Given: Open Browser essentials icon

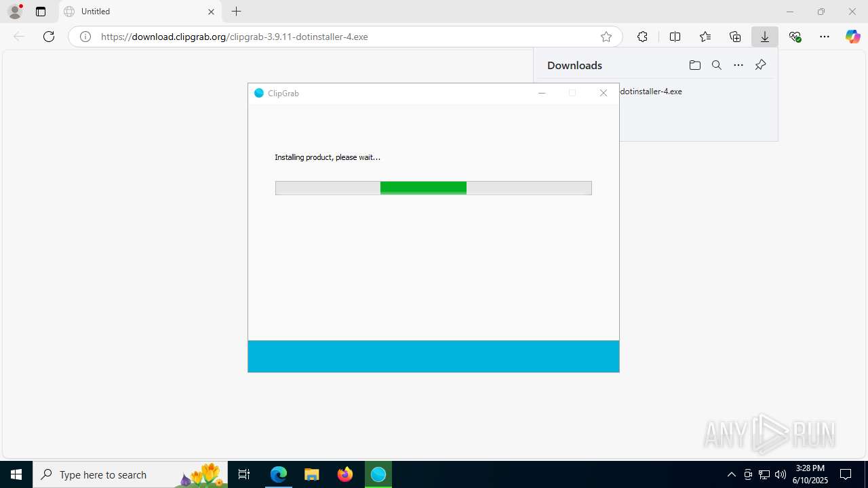Looking at the screenshot, I should pos(795,37).
